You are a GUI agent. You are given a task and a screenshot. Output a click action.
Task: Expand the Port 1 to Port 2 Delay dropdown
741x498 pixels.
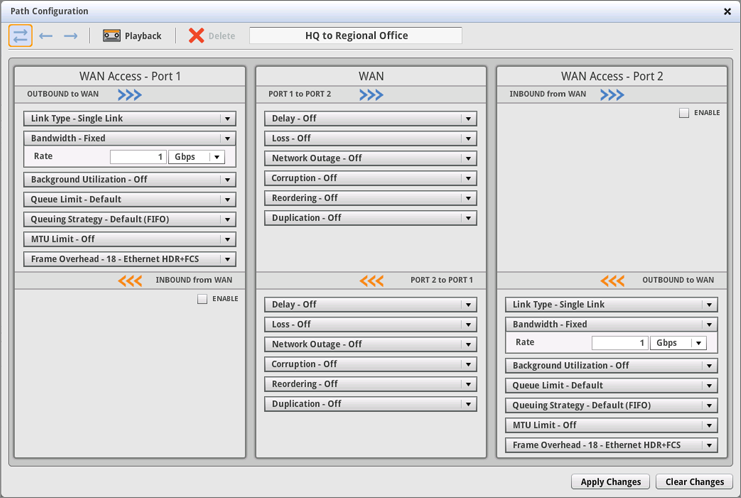coord(370,119)
